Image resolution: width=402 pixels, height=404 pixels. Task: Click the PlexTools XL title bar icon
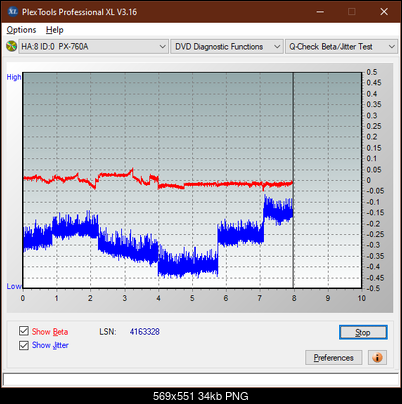13,12
